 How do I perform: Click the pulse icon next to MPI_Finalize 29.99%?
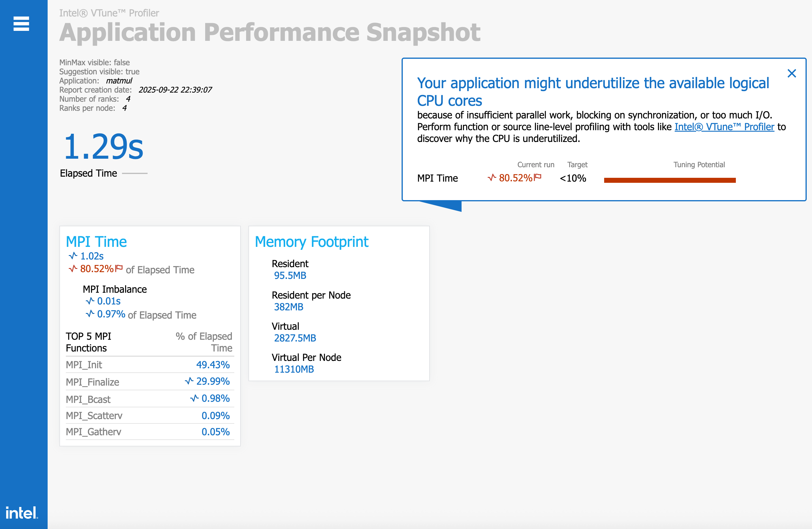pyautogui.click(x=189, y=381)
